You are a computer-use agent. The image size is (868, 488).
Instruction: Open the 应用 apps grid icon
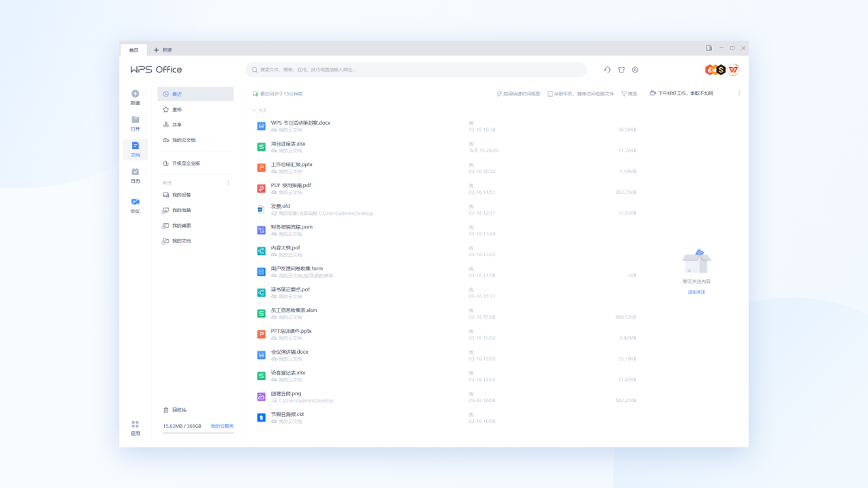pos(135,424)
